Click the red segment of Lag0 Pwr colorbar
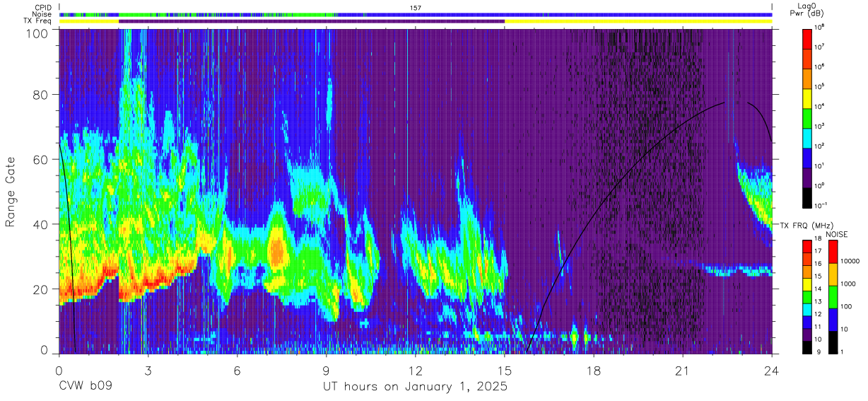868x401 pixels. tap(808, 37)
